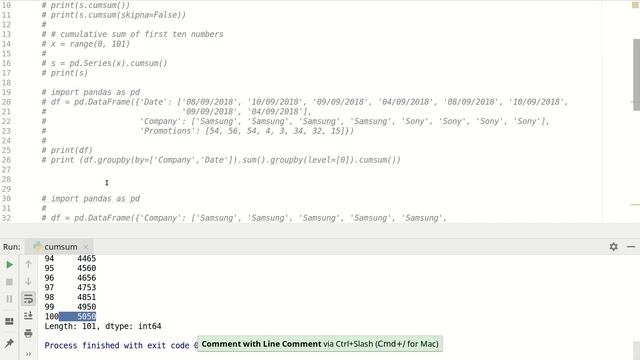This screenshot has height=360, width=640.
Task: Click output row '99 4950'
Action: tap(70, 307)
